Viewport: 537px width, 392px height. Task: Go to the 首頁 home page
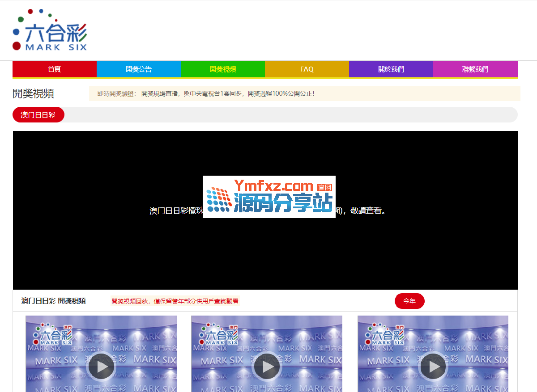click(54, 69)
